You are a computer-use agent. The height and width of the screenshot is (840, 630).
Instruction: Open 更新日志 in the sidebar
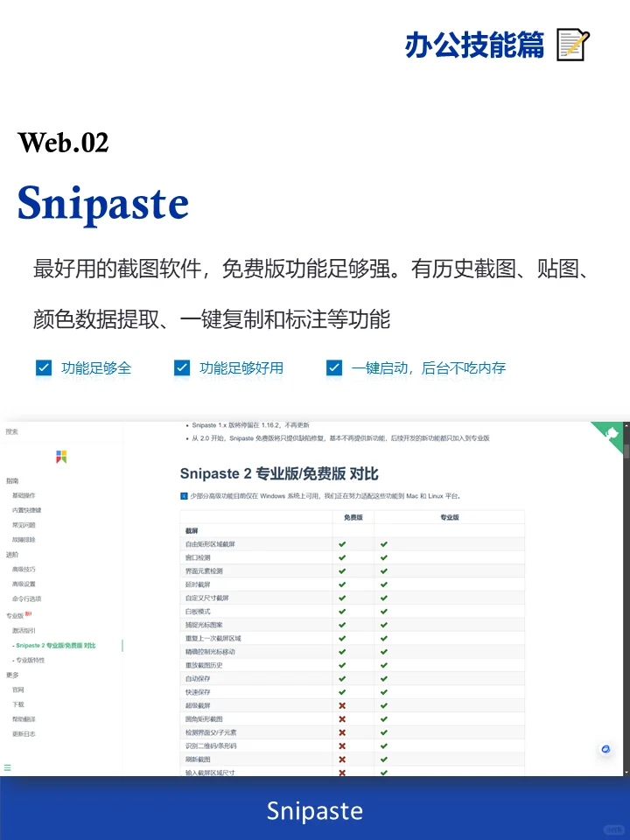tap(24, 734)
